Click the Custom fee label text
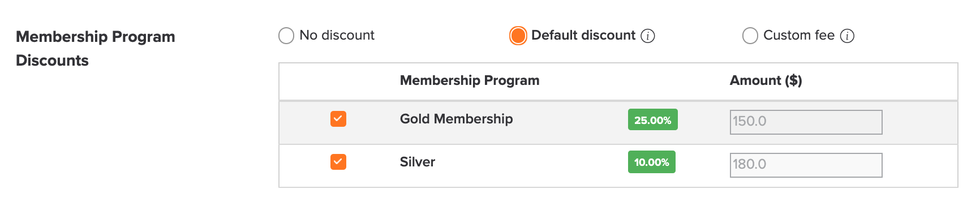The image size is (980, 223). (799, 35)
